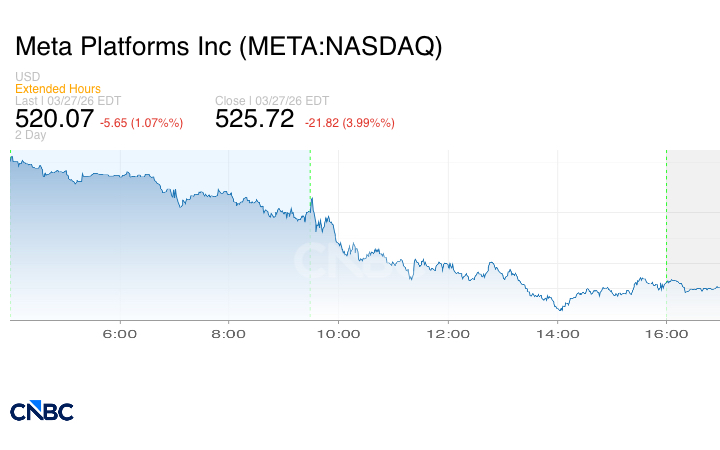720x450 pixels.
Task: Click the Meta Platforms Inc chart title
Action: click(x=228, y=46)
